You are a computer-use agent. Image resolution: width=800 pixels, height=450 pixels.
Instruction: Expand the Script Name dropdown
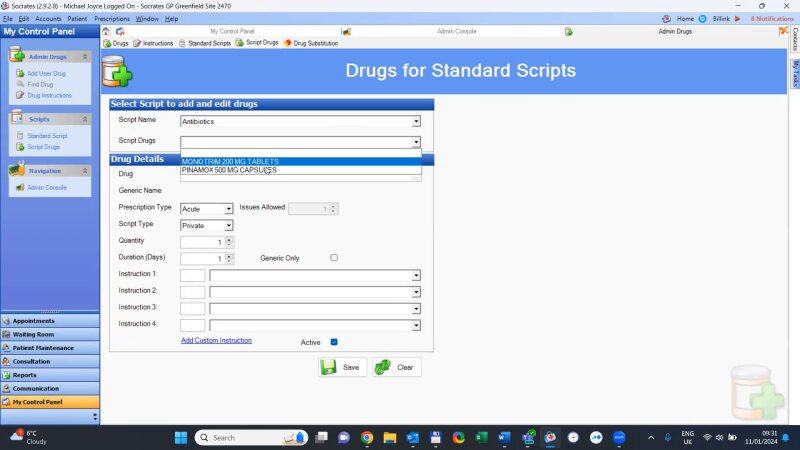[x=416, y=122]
